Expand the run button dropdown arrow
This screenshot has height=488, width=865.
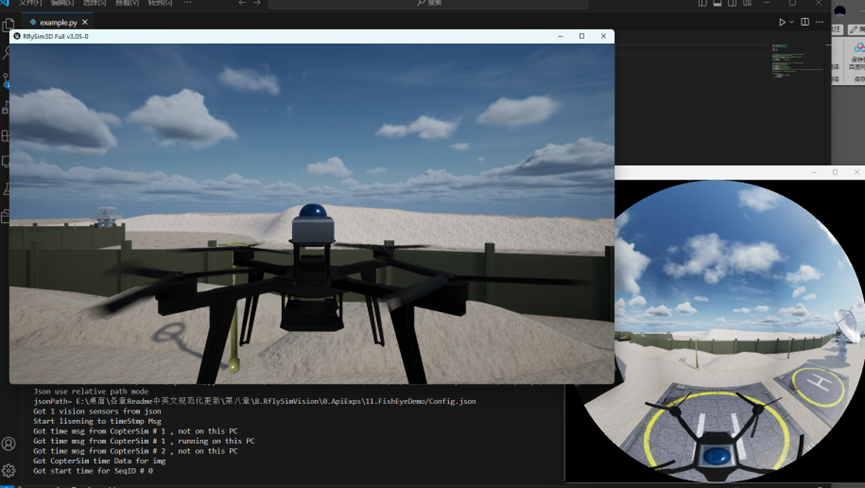[x=792, y=22]
